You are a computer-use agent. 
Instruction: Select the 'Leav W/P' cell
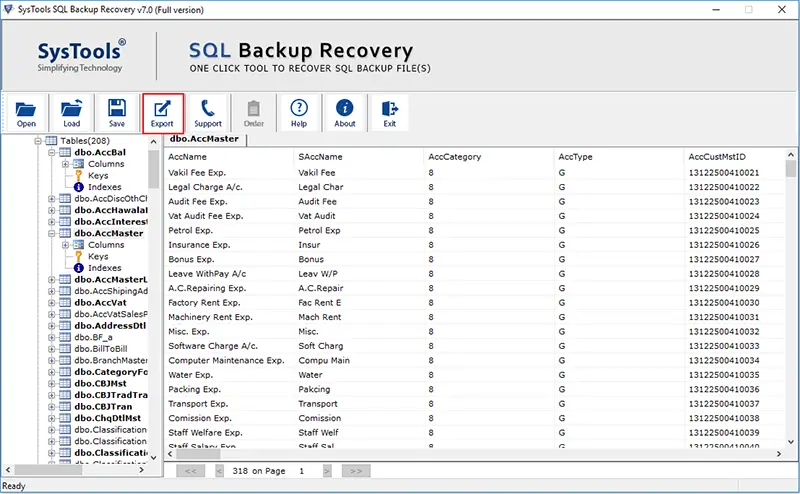coord(358,274)
